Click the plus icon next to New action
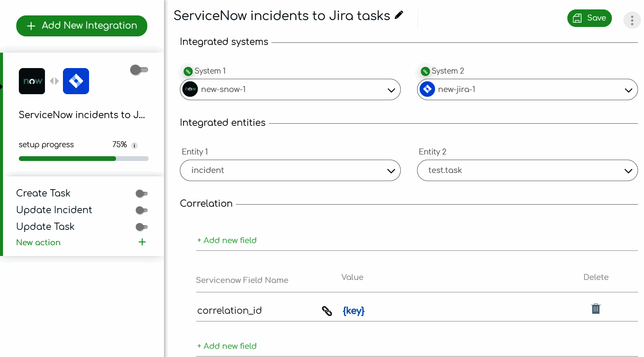This screenshot has height=357, width=644. tap(142, 242)
